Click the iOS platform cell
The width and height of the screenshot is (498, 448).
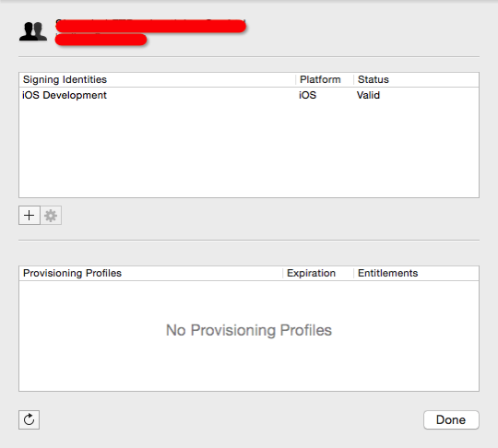[x=307, y=95]
